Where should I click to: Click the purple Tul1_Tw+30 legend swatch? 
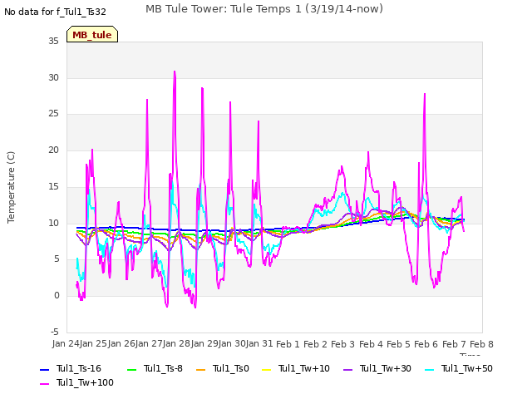(347, 369)
